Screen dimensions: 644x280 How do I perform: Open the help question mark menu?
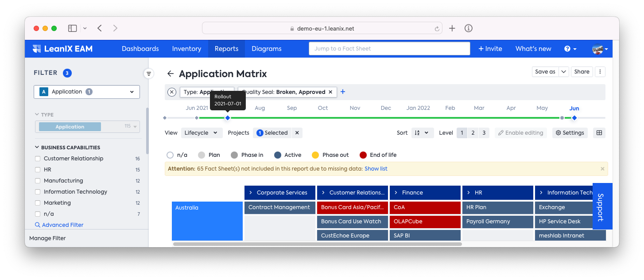tap(570, 49)
